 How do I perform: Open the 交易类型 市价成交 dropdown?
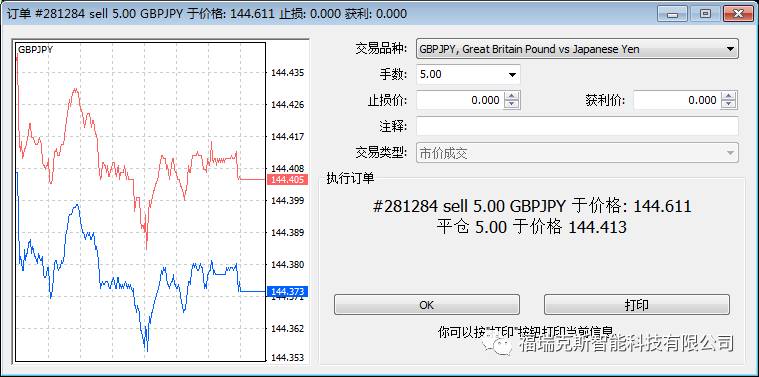(x=577, y=154)
